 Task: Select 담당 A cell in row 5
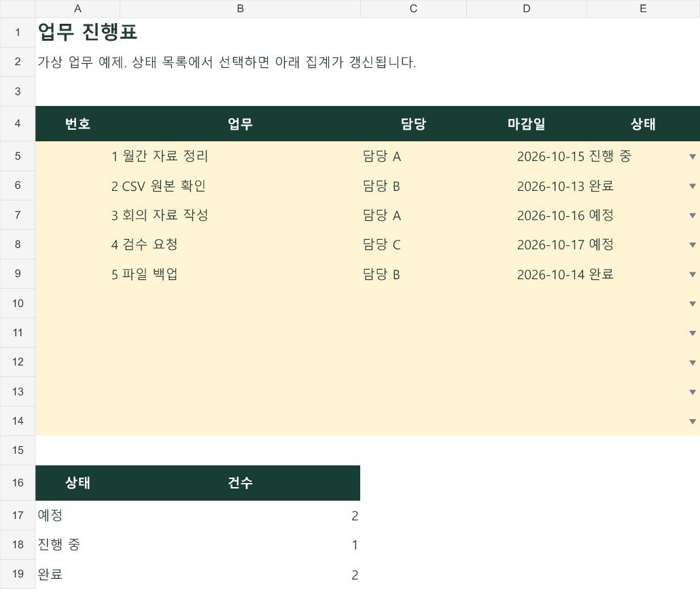(x=413, y=156)
